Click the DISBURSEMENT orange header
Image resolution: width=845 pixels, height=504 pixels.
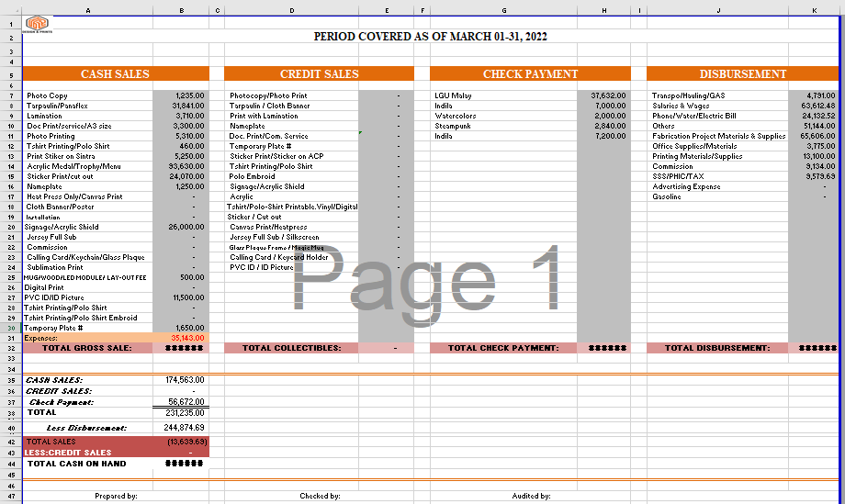tap(743, 73)
